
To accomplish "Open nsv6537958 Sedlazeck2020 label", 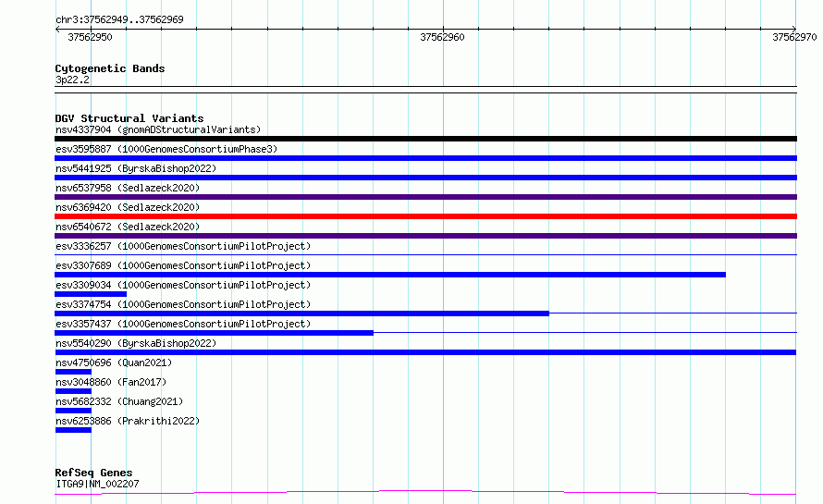I will pos(128,188).
